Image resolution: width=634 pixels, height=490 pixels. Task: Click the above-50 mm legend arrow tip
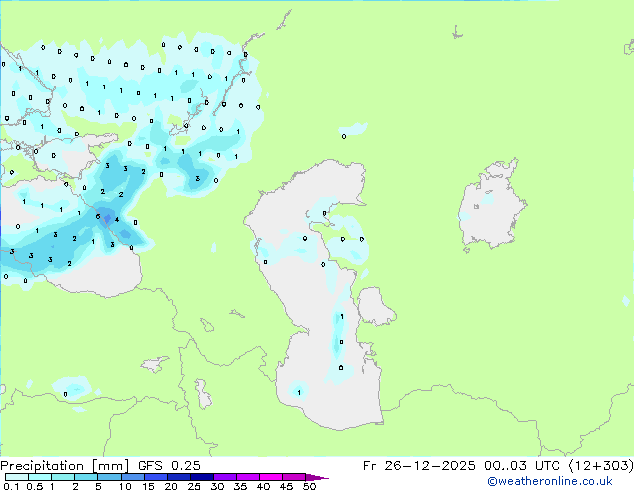pos(317,477)
